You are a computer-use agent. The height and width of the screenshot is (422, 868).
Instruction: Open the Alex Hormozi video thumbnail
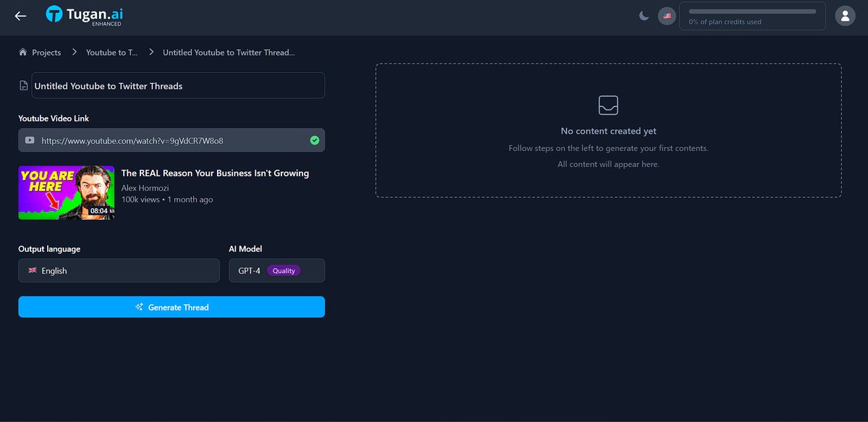pos(67,192)
